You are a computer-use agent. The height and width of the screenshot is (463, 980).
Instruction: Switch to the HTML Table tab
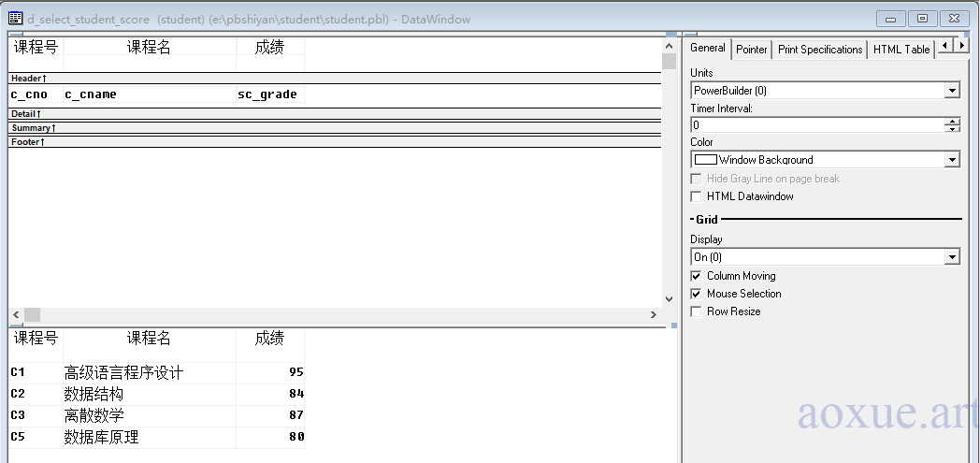pyautogui.click(x=901, y=50)
